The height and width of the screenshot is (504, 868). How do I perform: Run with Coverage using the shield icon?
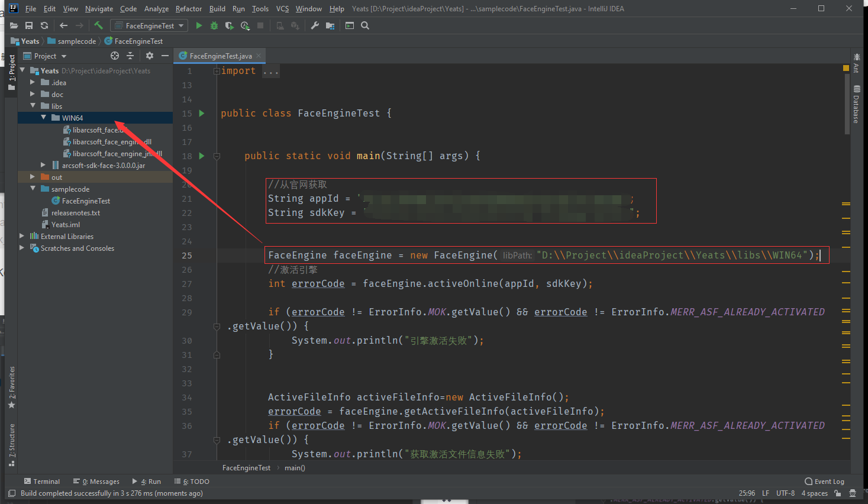point(230,25)
